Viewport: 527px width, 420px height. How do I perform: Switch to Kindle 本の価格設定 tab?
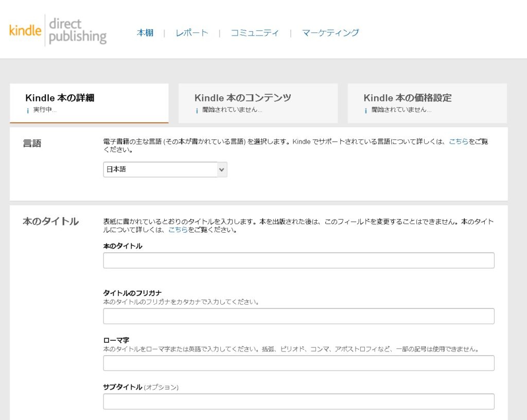427,103
